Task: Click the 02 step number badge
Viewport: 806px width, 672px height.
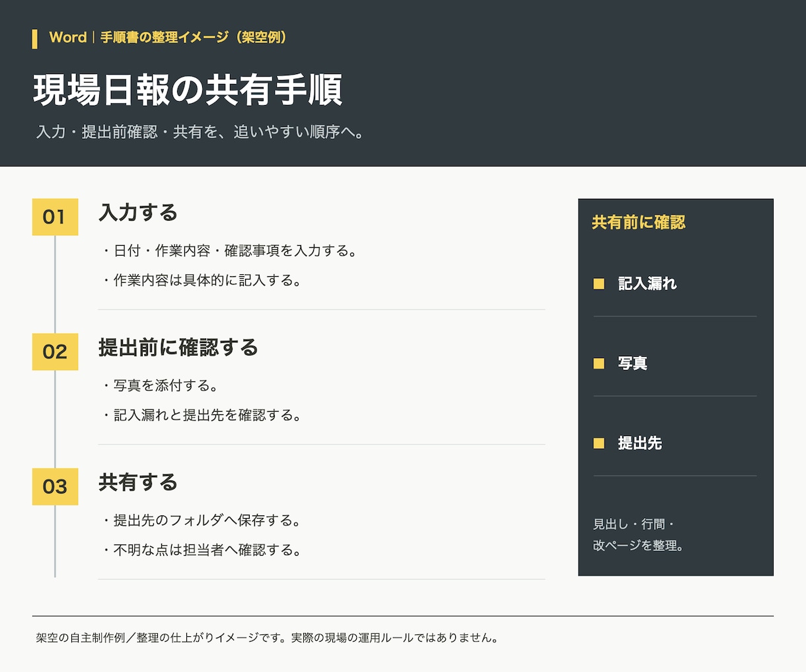Action: [55, 352]
